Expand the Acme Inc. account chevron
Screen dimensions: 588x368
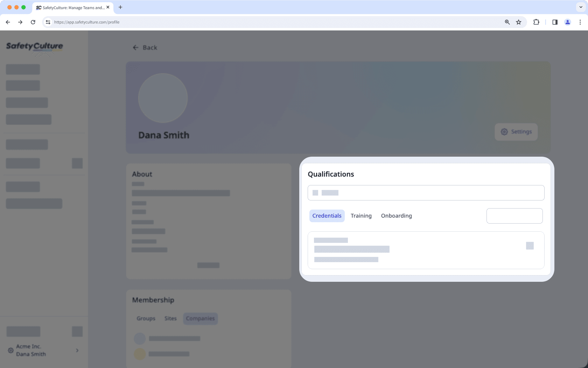click(77, 350)
